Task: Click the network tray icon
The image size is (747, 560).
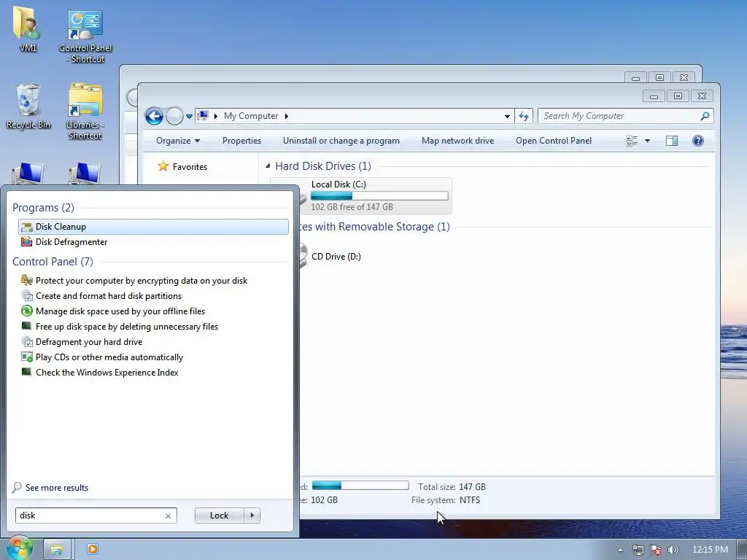Action: pyautogui.click(x=638, y=550)
